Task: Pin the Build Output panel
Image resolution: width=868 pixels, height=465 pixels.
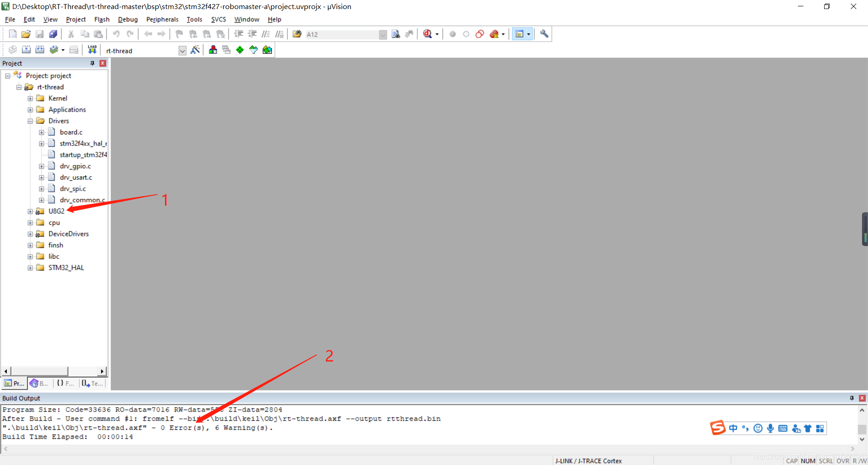Action: [852, 398]
